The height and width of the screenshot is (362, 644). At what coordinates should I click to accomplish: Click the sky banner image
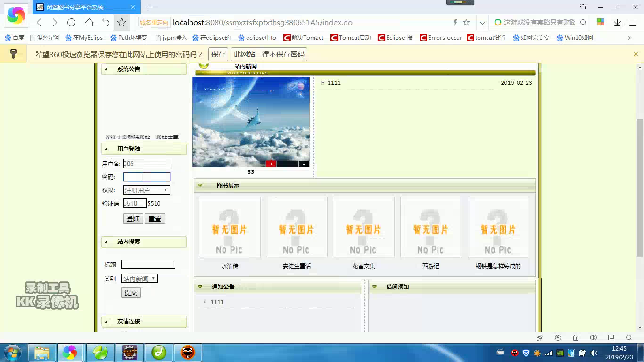251,122
